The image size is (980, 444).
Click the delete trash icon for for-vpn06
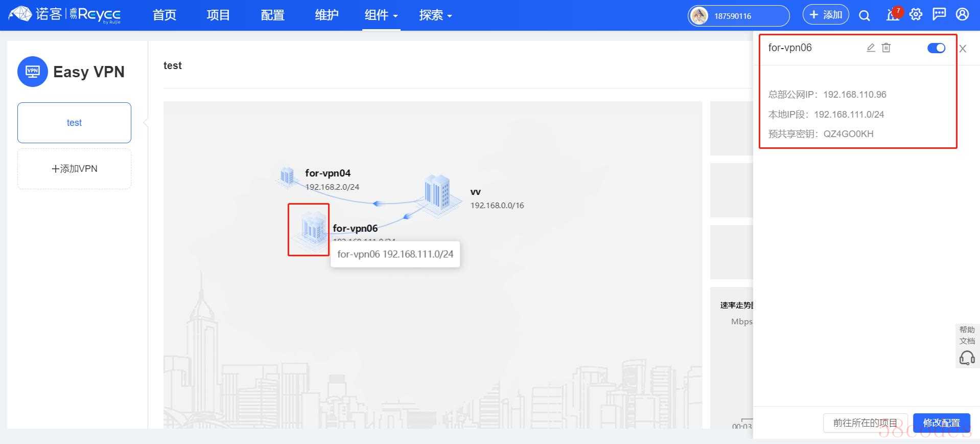(886, 48)
